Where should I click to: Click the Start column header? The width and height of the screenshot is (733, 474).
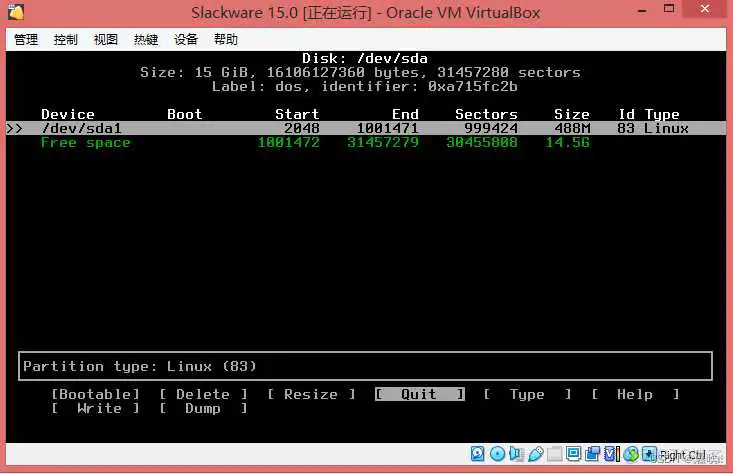click(297, 114)
